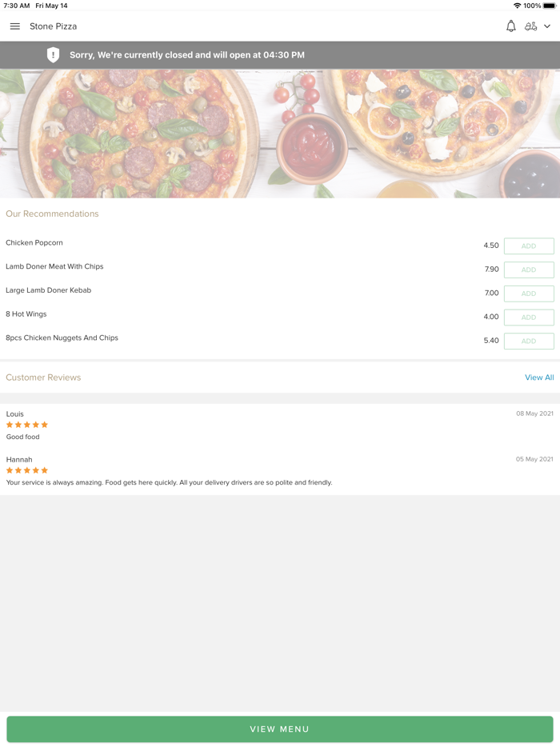Click the battery indicator in the status bar
The height and width of the screenshot is (747, 560).
pyautogui.click(x=549, y=5)
